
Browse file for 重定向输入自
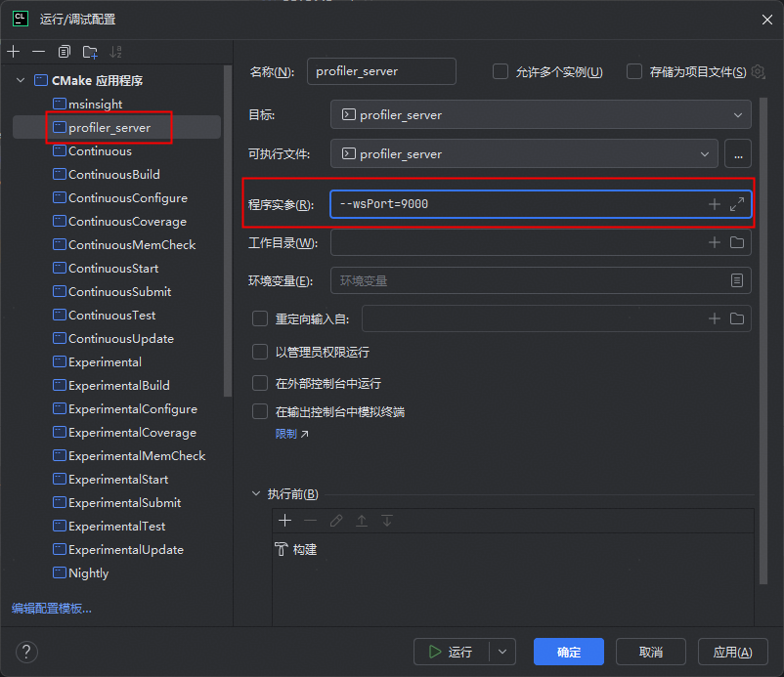point(737,318)
